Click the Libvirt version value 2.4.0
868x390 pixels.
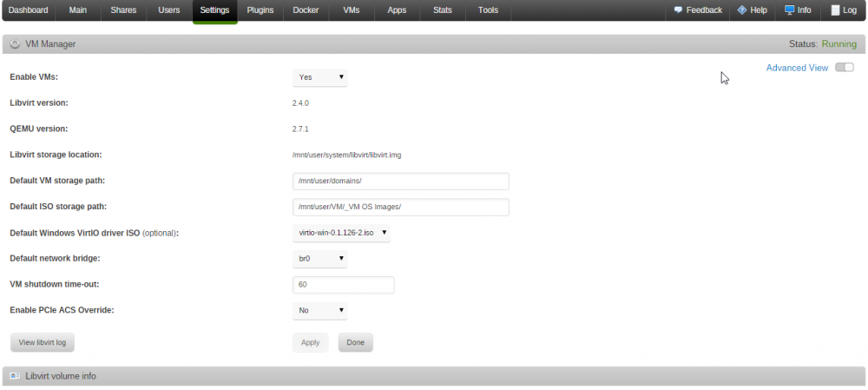pos(300,103)
